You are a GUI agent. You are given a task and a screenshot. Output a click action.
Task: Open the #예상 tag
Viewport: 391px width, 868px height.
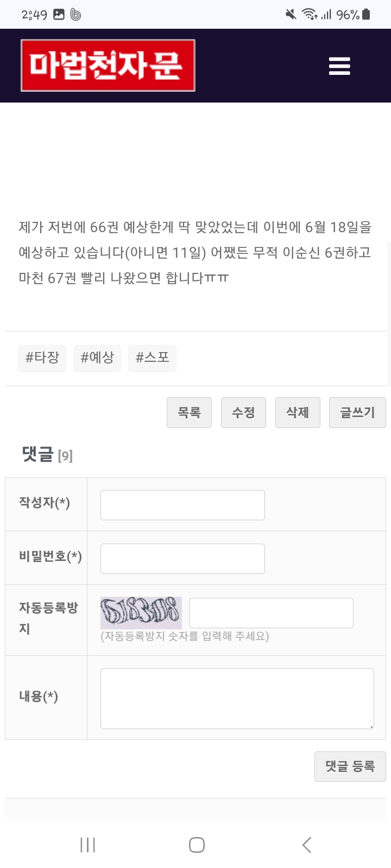97,358
